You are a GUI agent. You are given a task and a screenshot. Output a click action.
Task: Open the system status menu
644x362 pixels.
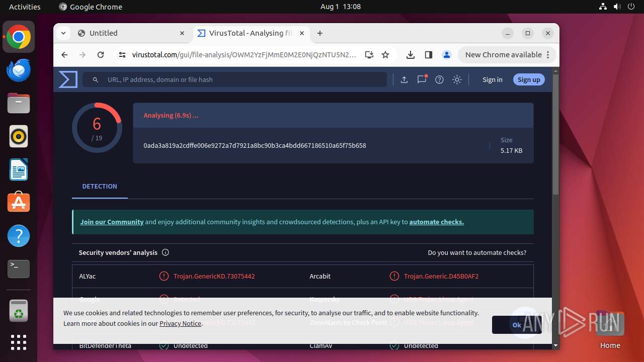coord(617,7)
